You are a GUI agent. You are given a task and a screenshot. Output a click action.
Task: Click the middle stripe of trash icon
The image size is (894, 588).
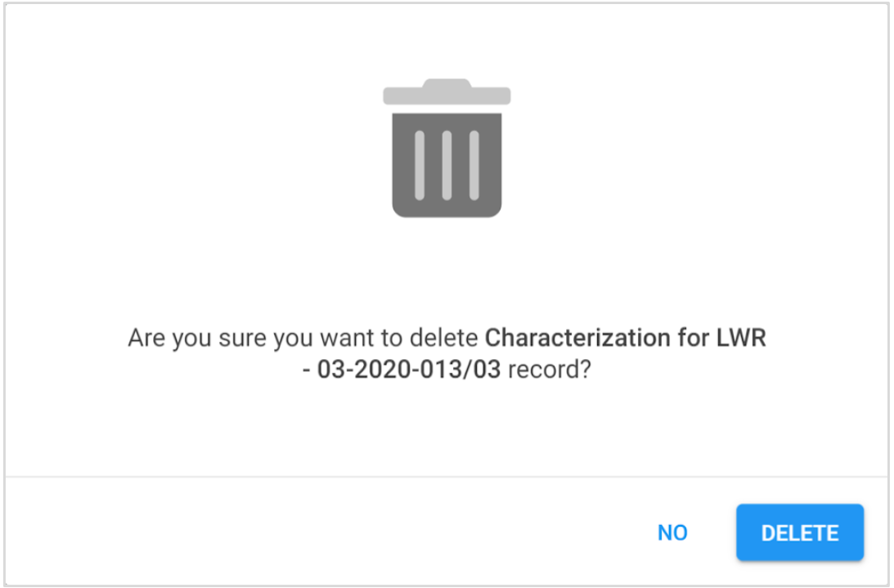tap(447, 165)
